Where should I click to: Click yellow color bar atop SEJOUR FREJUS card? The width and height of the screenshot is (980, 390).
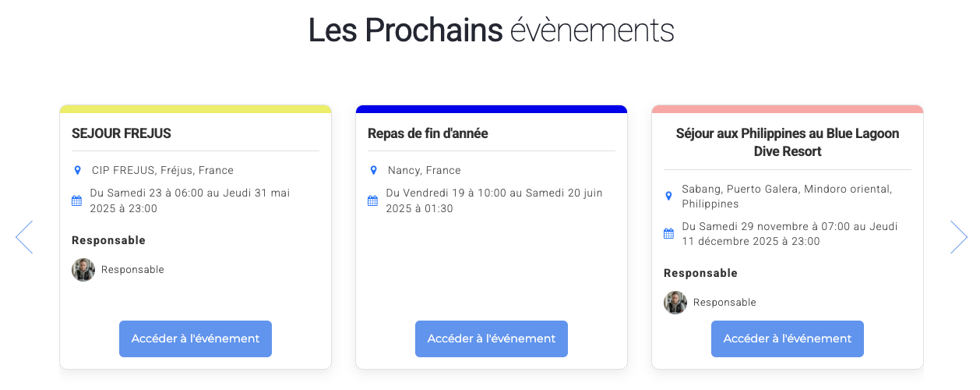[x=196, y=109]
